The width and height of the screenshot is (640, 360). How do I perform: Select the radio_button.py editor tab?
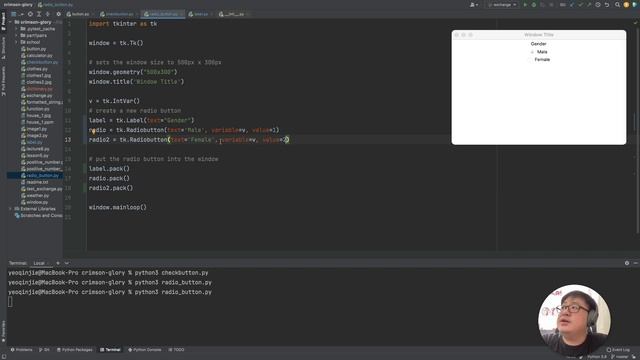click(163, 14)
